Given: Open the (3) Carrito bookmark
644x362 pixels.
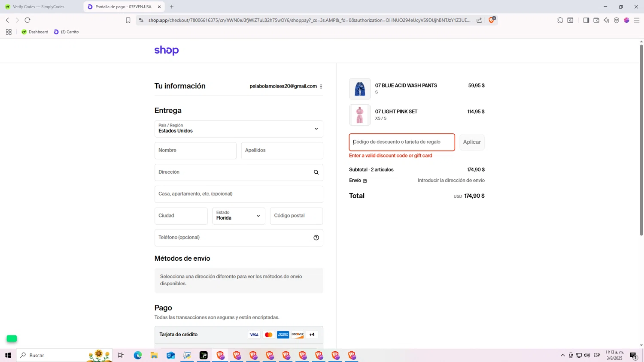Looking at the screenshot, I should click(x=66, y=32).
